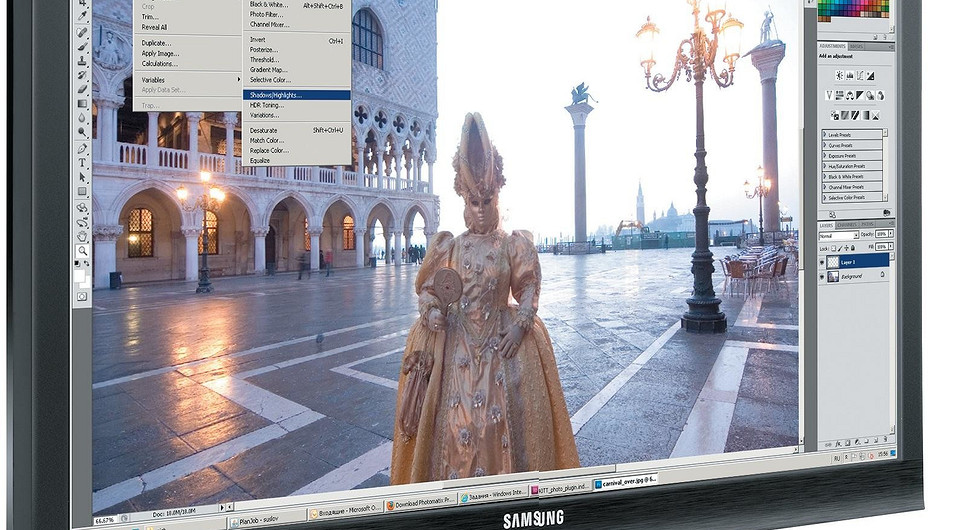Image resolution: width=960 pixels, height=530 pixels.
Task: Open the Normal blend mode dropdown
Action: [839, 236]
